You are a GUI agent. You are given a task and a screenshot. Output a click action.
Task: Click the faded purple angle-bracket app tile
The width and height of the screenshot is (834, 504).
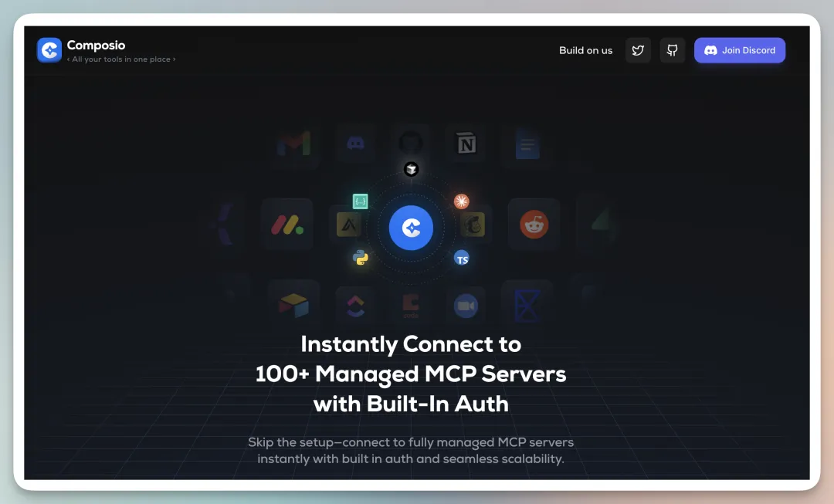[225, 225]
